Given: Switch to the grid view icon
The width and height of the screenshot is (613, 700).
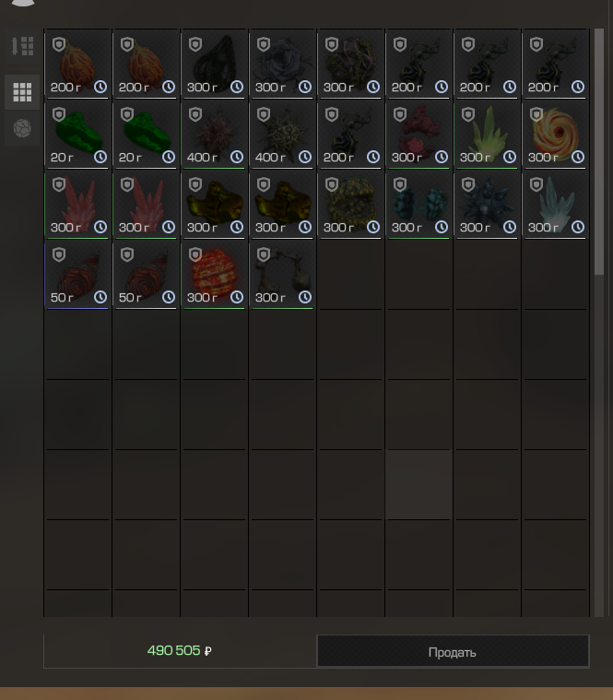Looking at the screenshot, I should click(x=22, y=92).
